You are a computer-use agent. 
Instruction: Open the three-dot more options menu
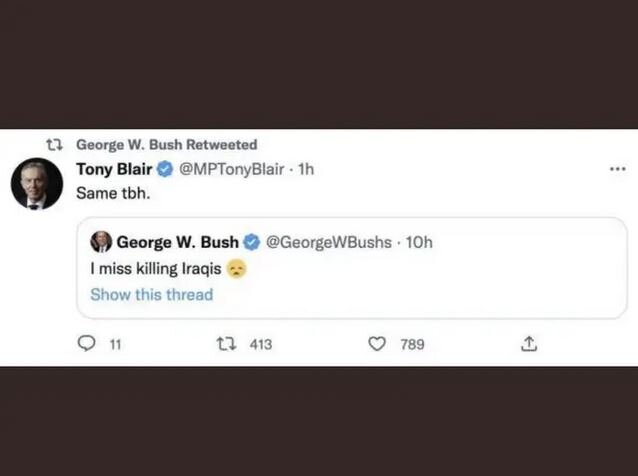click(x=617, y=170)
